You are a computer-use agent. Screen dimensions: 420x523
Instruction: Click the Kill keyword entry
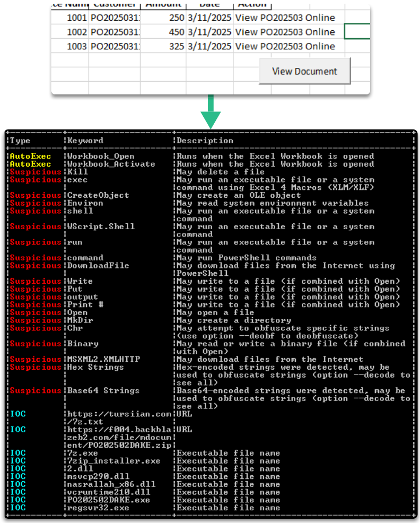pos(77,172)
